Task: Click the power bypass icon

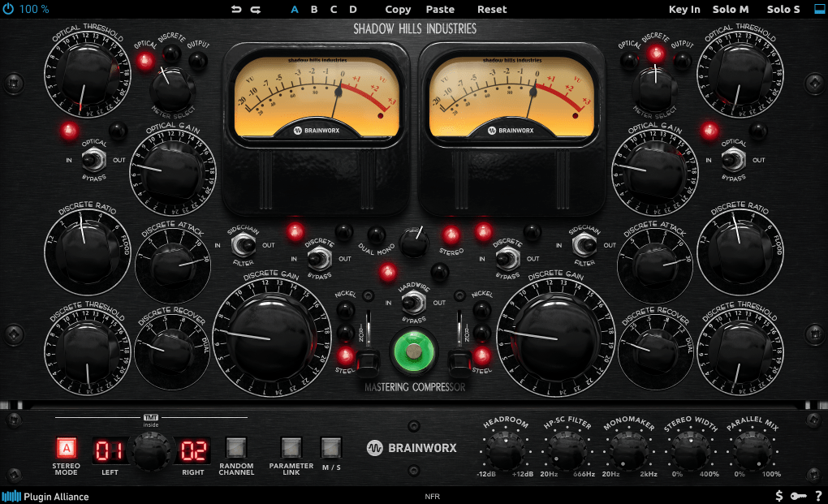Action: pyautogui.click(x=8, y=9)
